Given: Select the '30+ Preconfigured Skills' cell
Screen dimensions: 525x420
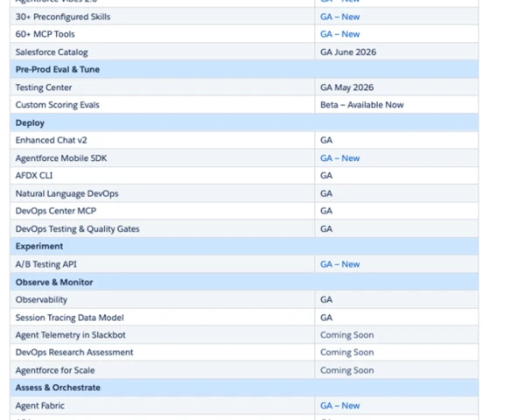Looking at the screenshot, I should [163, 17].
